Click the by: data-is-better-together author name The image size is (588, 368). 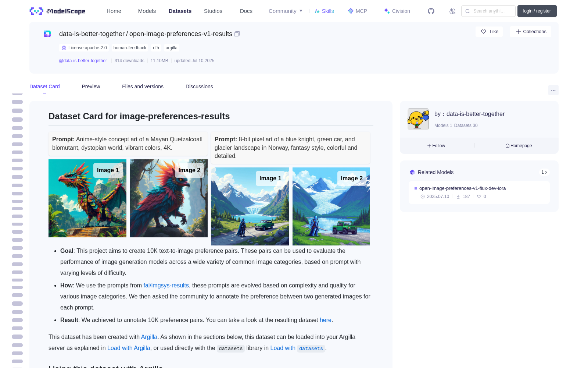point(469,114)
